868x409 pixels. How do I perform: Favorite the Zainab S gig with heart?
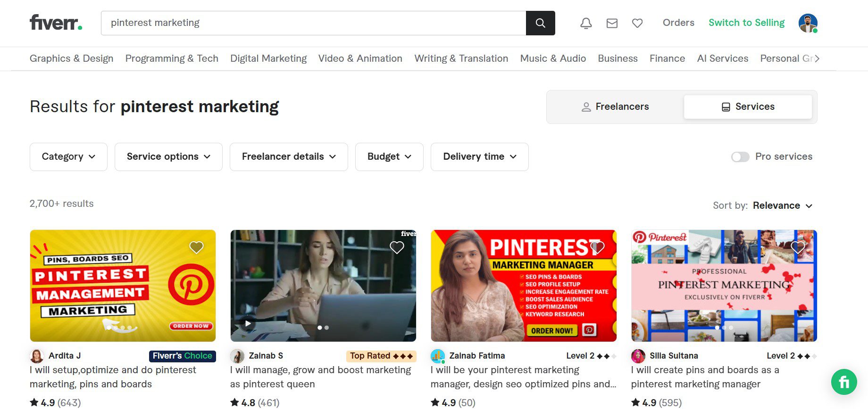click(x=397, y=247)
